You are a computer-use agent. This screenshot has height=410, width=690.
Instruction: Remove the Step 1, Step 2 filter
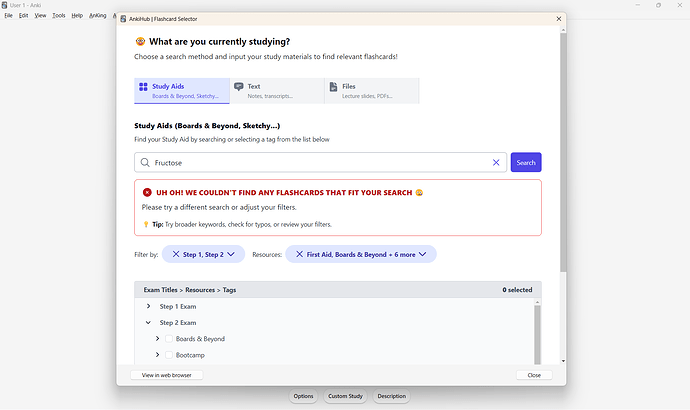coord(176,254)
